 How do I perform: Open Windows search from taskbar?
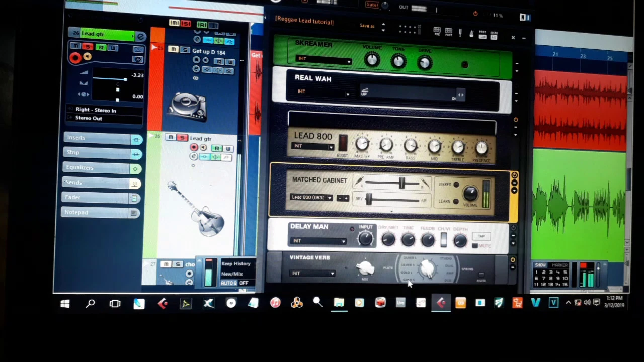click(x=90, y=303)
